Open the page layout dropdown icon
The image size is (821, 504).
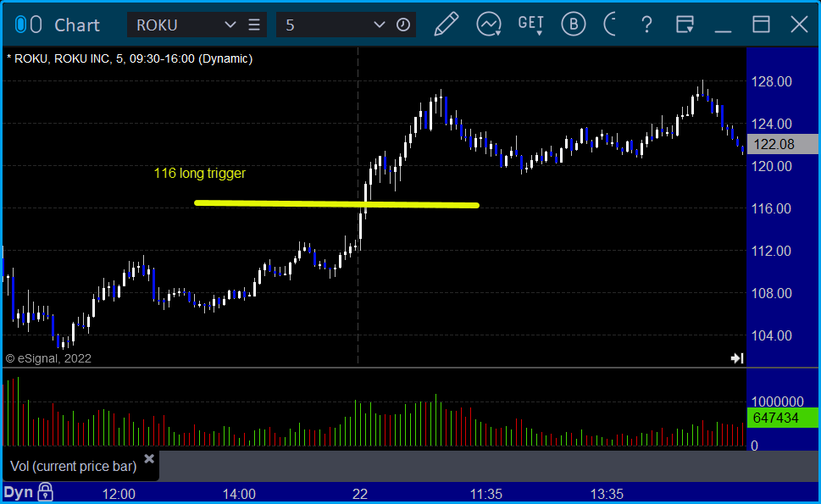(685, 25)
